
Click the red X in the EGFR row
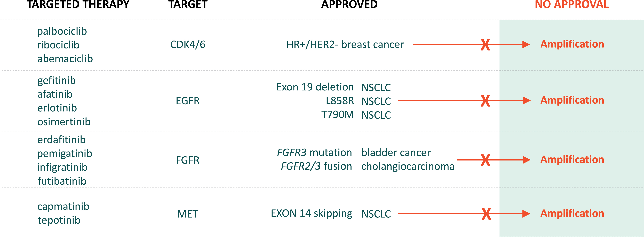(x=485, y=101)
